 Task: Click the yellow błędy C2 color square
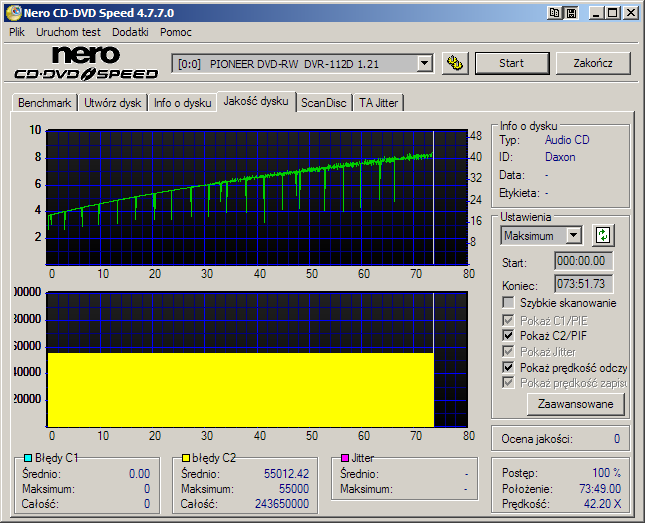pyautogui.click(x=186, y=458)
